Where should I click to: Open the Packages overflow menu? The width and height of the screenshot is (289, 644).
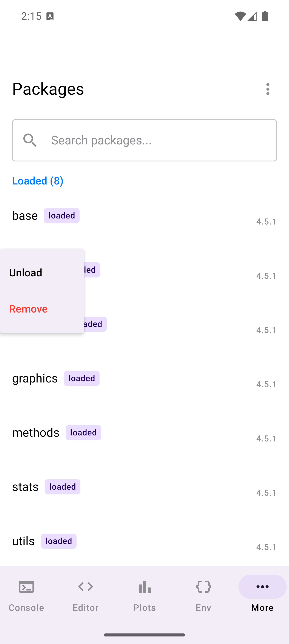point(268,89)
